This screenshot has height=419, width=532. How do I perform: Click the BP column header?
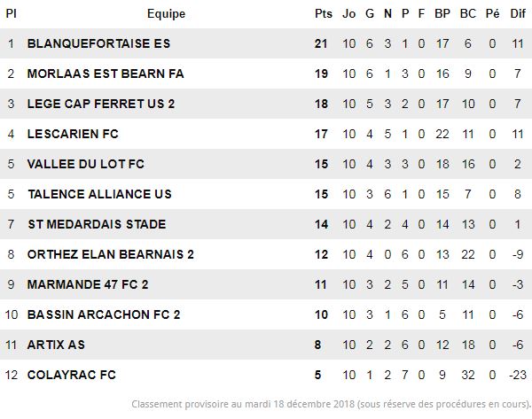[x=442, y=14]
